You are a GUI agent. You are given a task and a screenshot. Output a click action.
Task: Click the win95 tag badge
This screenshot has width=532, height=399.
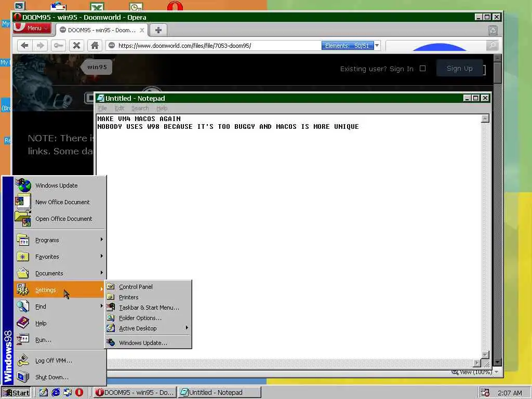coord(97,67)
